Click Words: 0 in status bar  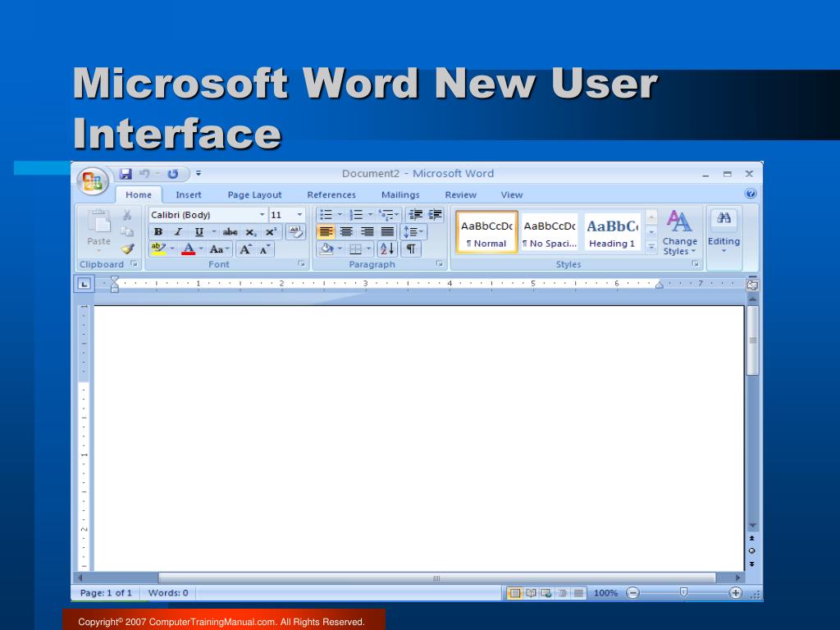coord(168,593)
